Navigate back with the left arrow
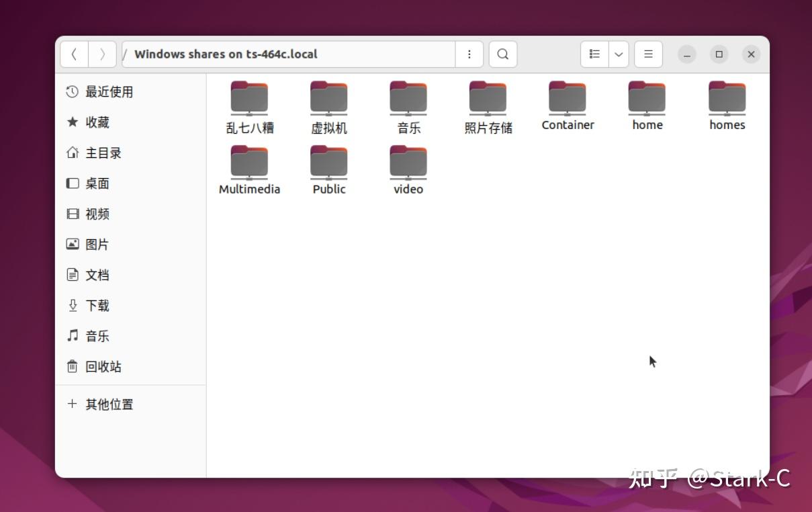The width and height of the screenshot is (812, 512). click(x=74, y=54)
